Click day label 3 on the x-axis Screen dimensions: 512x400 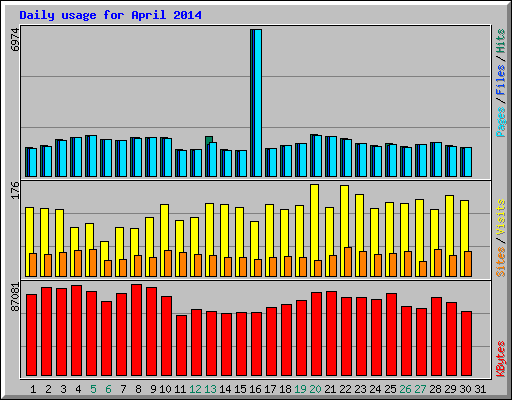pos(63,389)
